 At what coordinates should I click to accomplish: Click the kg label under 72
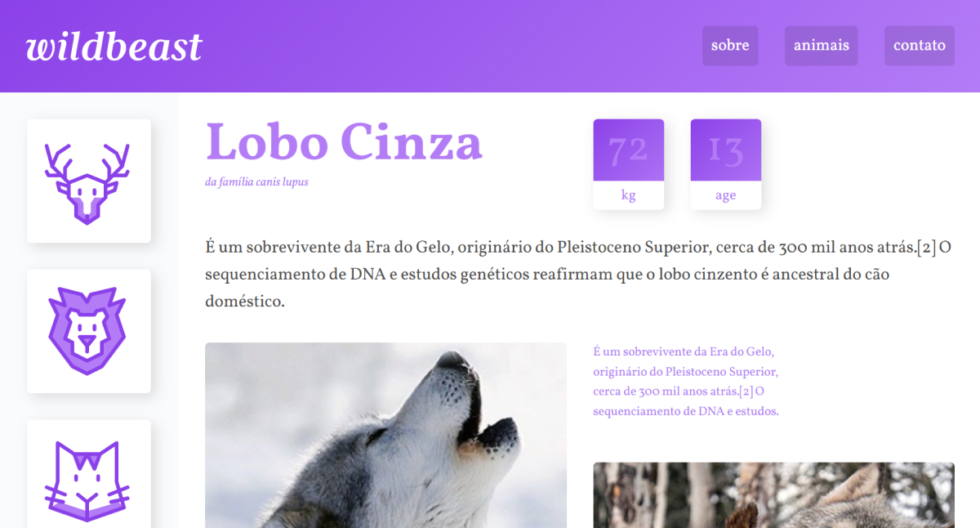point(629,195)
